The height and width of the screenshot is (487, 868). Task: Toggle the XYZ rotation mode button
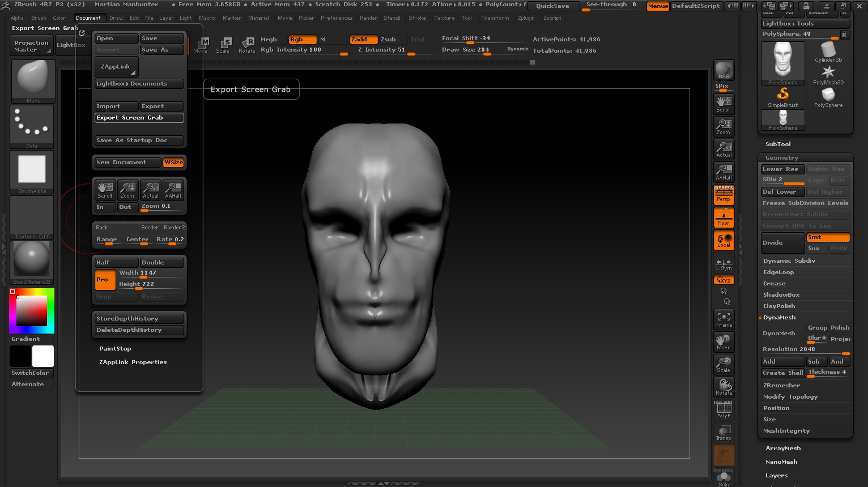724,280
